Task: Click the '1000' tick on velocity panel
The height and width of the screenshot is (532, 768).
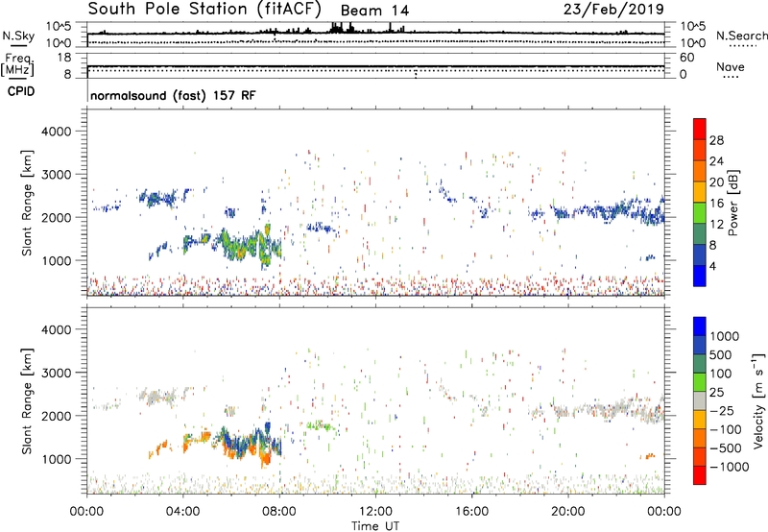Action: tap(57, 459)
